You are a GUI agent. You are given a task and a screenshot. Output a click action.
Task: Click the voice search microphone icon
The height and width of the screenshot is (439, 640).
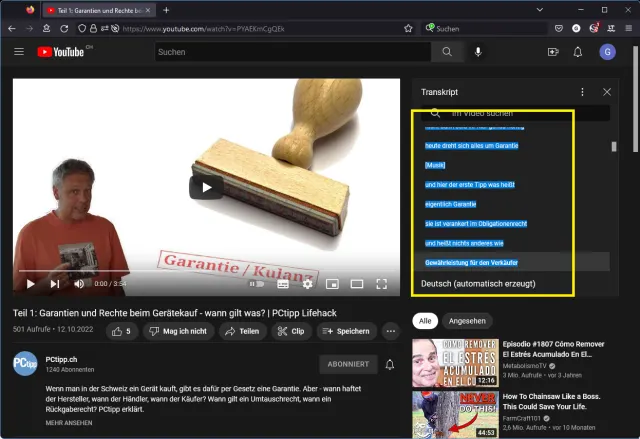coord(478,52)
